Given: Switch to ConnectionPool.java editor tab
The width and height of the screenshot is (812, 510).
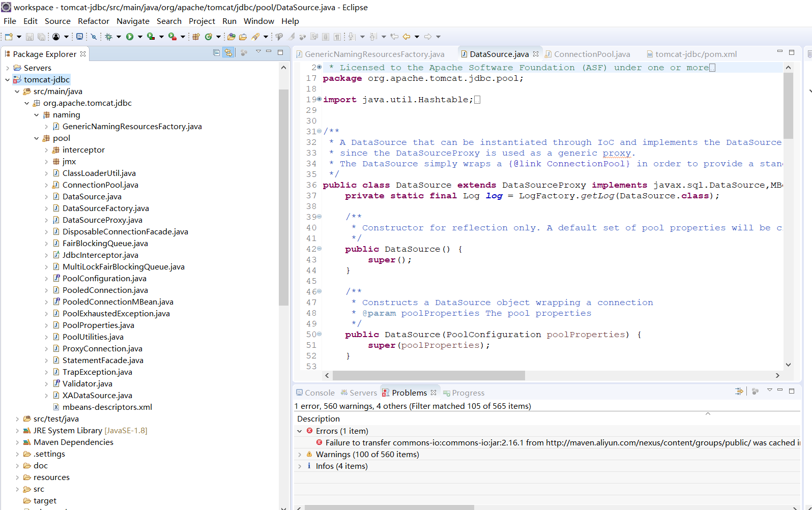Looking at the screenshot, I should (x=588, y=54).
